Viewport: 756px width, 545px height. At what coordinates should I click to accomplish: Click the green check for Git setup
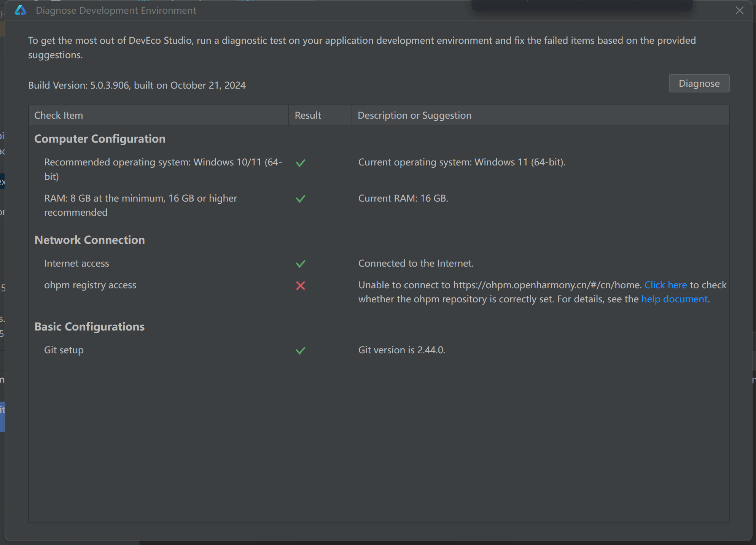click(x=301, y=350)
